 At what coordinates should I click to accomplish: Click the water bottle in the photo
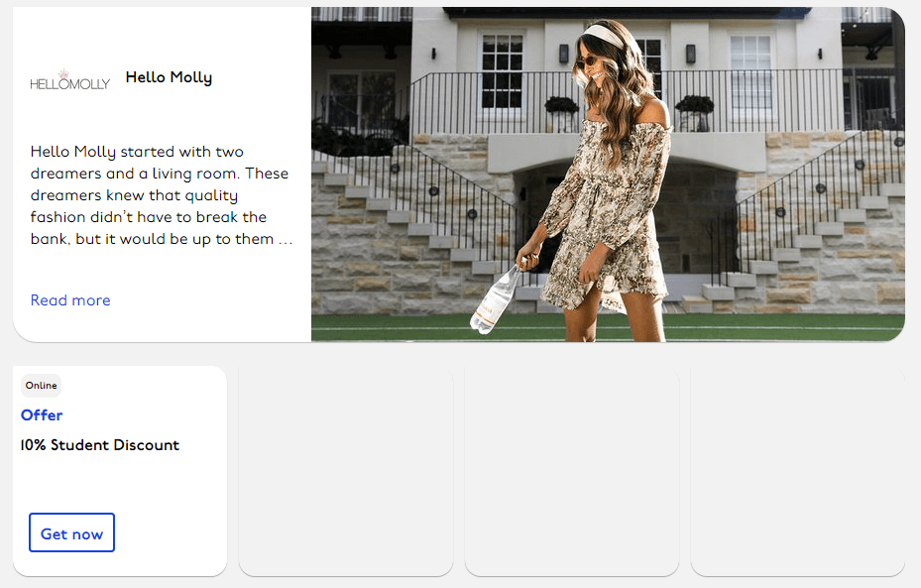click(x=497, y=300)
